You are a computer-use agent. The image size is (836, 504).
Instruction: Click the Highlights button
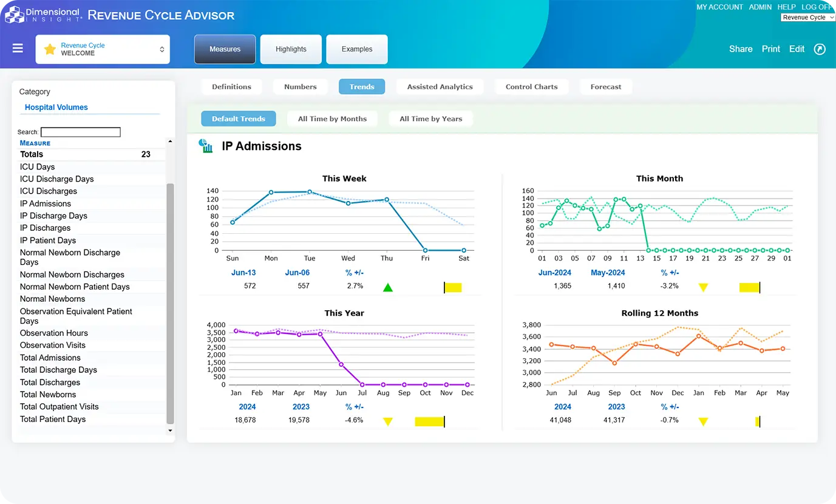[x=291, y=49]
